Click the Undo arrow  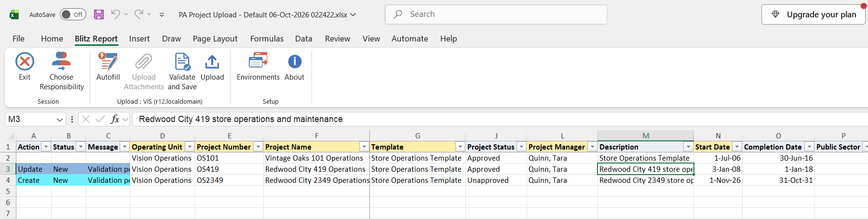[x=115, y=14]
